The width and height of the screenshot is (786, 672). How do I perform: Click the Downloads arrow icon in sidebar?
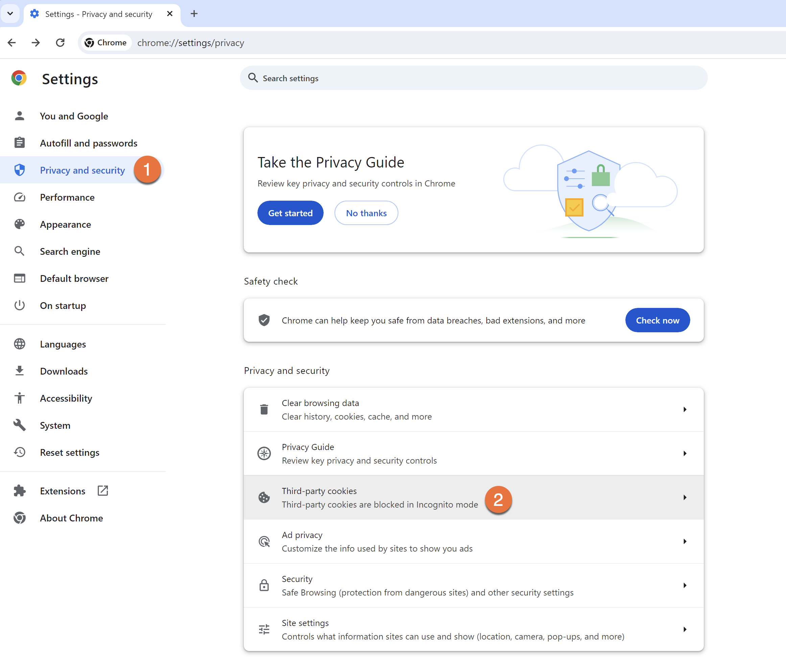coord(19,371)
